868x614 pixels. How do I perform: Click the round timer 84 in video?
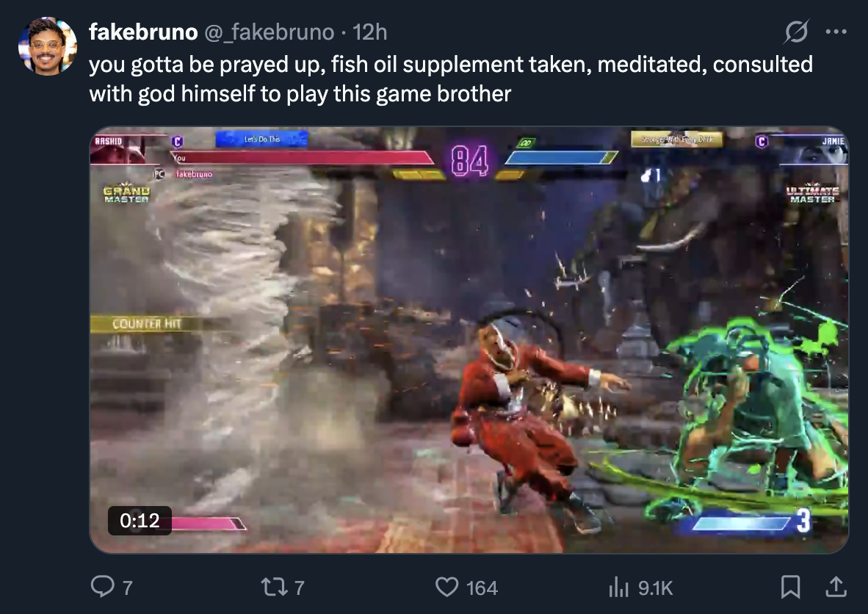pos(469,161)
